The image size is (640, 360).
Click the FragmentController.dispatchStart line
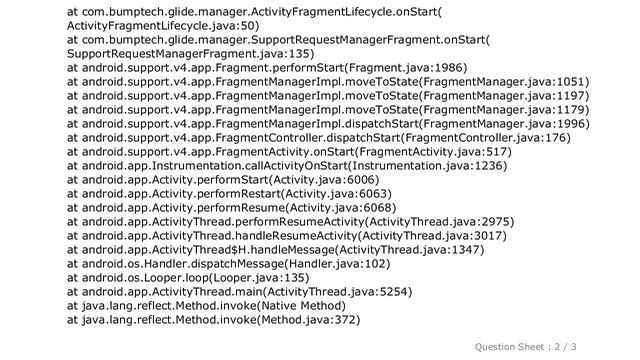(319, 138)
